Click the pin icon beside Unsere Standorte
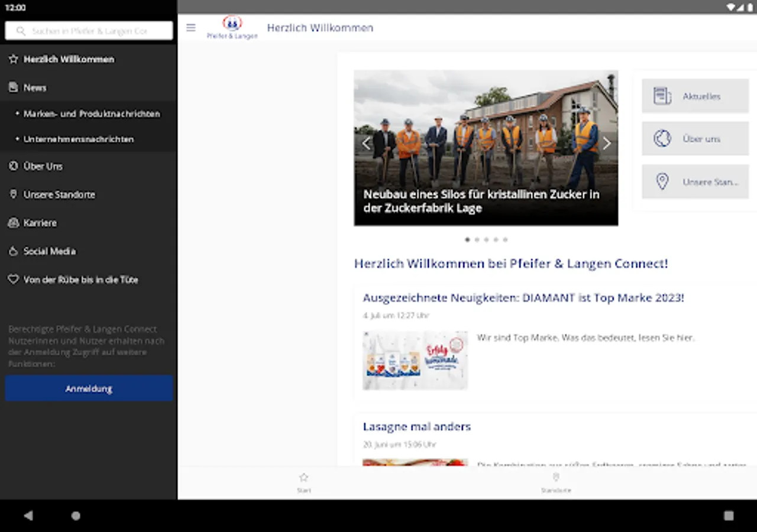This screenshot has width=757, height=532. click(x=13, y=194)
